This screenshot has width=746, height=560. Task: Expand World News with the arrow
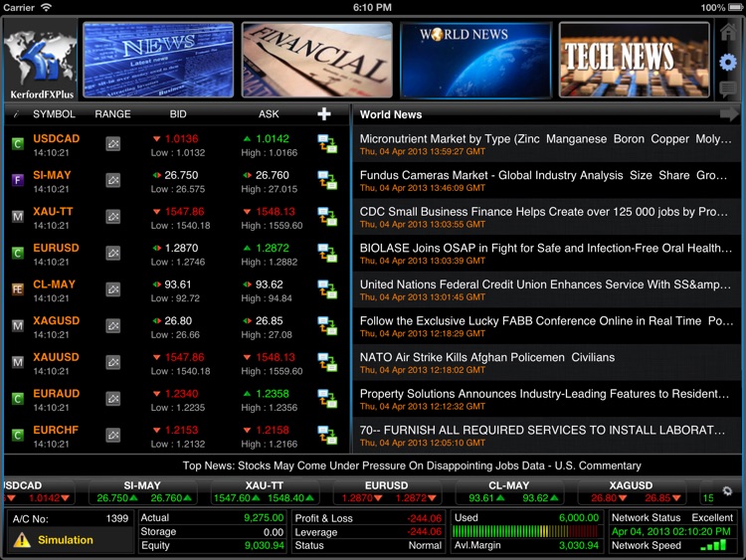[x=729, y=114]
